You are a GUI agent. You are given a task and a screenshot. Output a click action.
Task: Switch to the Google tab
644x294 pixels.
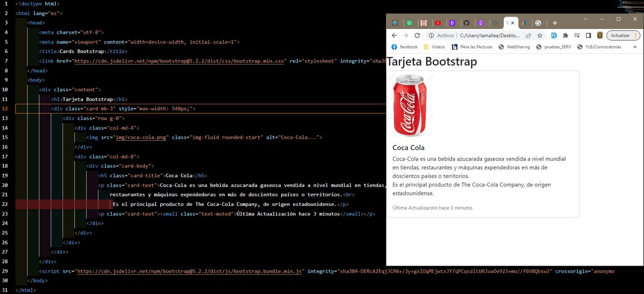(538, 23)
